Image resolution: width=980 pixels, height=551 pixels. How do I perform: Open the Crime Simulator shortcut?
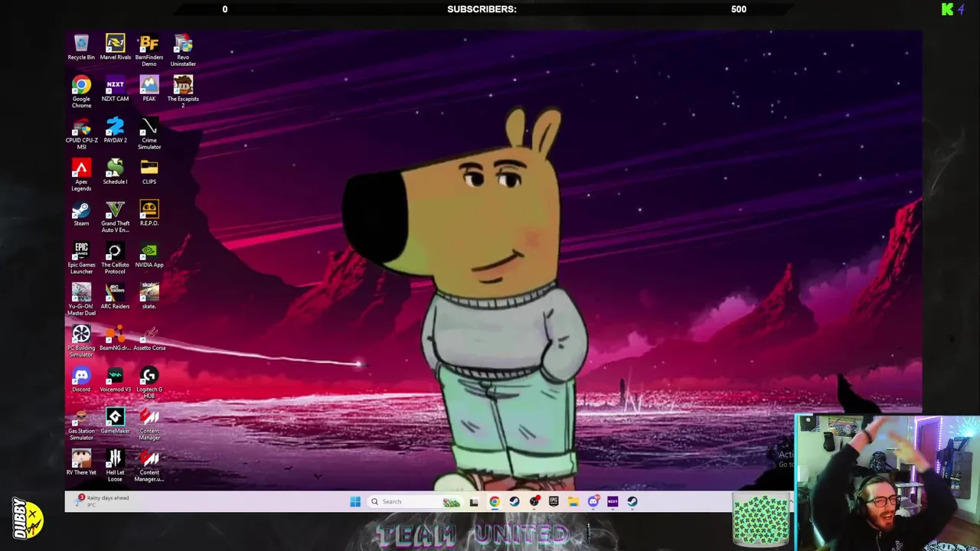[149, 133]
